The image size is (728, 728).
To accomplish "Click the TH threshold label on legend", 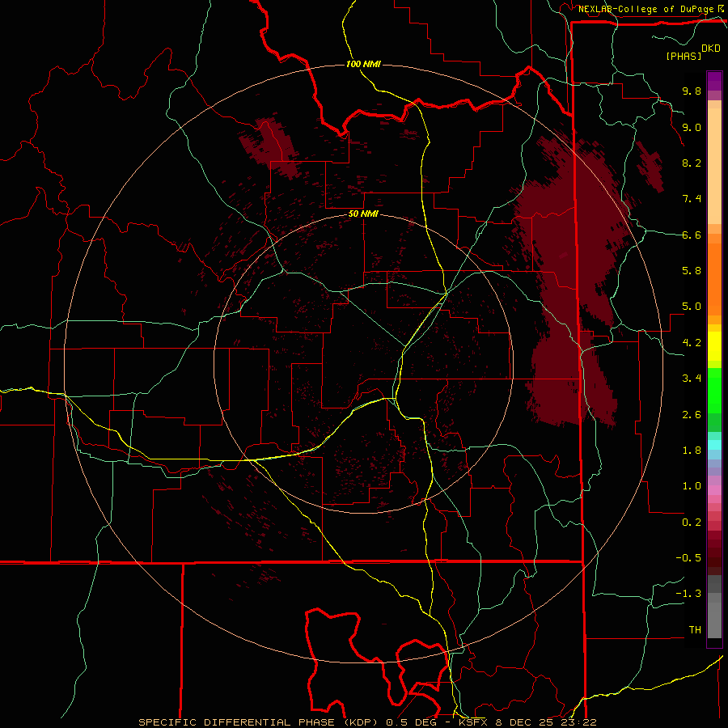I will [x=695, y=629].
